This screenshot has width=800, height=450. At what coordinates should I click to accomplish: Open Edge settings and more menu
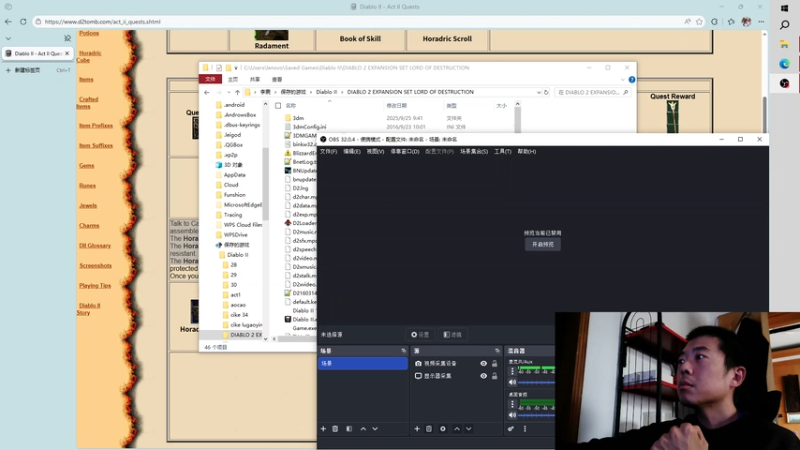(761, 21)
